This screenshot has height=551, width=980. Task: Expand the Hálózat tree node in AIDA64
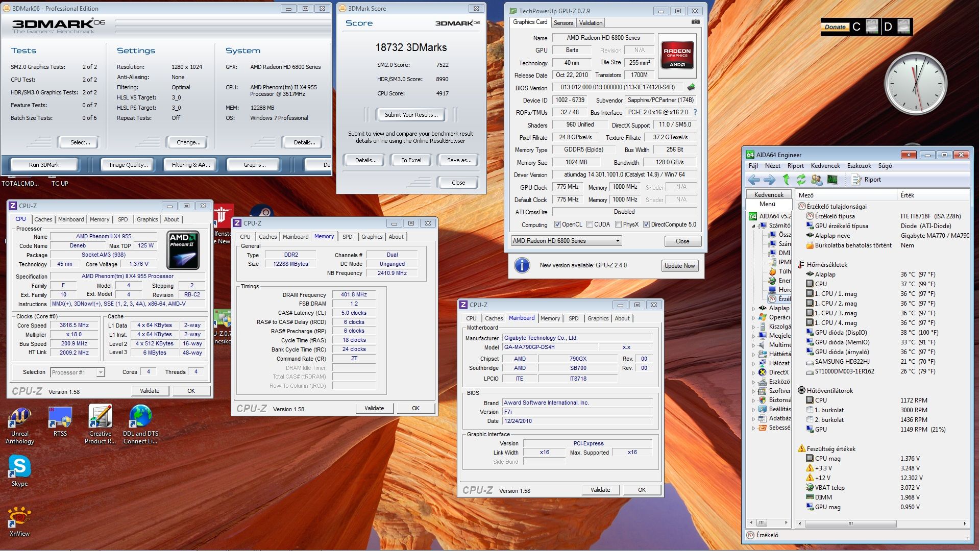753,363
